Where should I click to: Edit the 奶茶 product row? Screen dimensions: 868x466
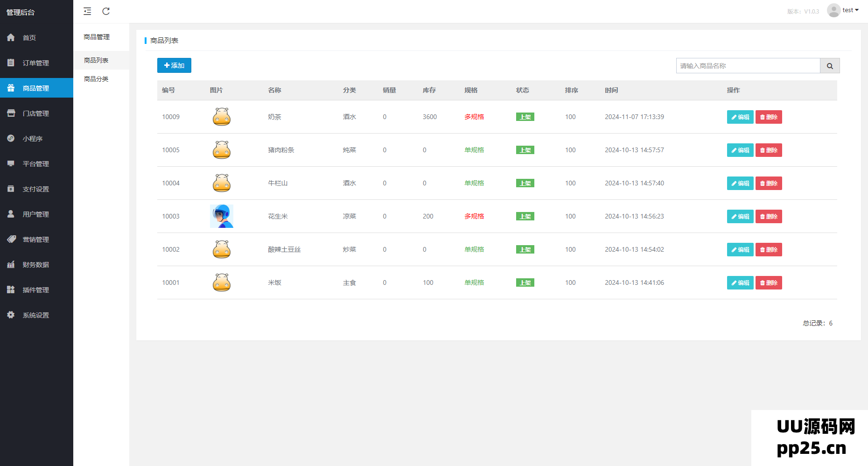pyautogui.click(x=740, y=117)
